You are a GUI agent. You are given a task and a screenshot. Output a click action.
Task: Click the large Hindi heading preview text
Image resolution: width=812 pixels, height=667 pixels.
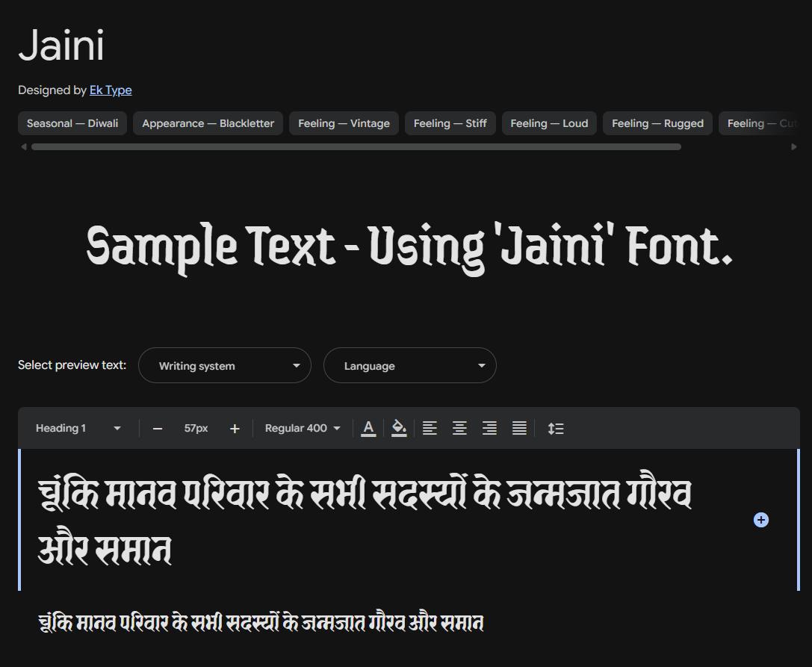pos(365,519)
